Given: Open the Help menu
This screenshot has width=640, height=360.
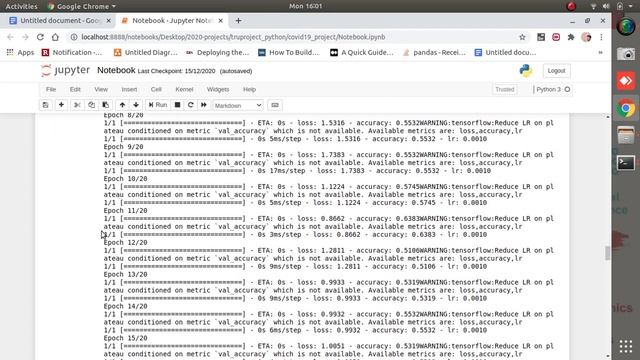Looking at the screenshot, I should pos(249,89).
